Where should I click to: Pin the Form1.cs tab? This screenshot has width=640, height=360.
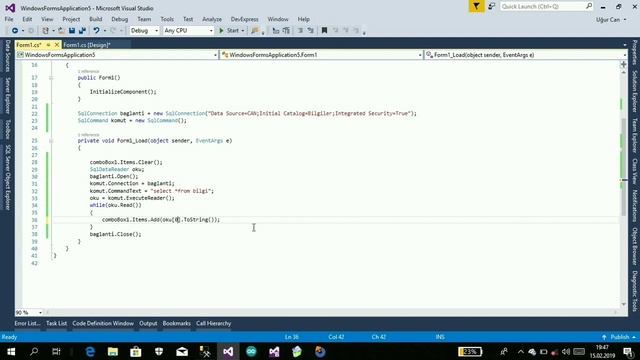(48, 44)
